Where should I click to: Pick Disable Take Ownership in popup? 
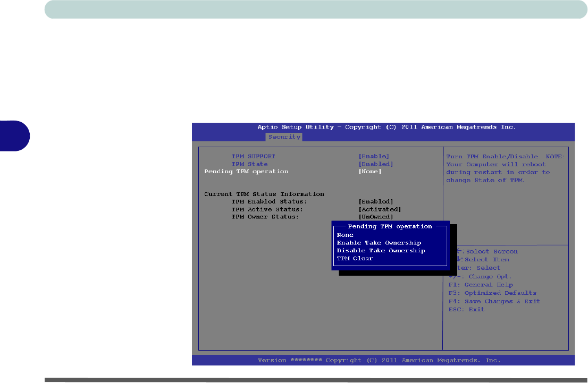[x=381, y=251]
